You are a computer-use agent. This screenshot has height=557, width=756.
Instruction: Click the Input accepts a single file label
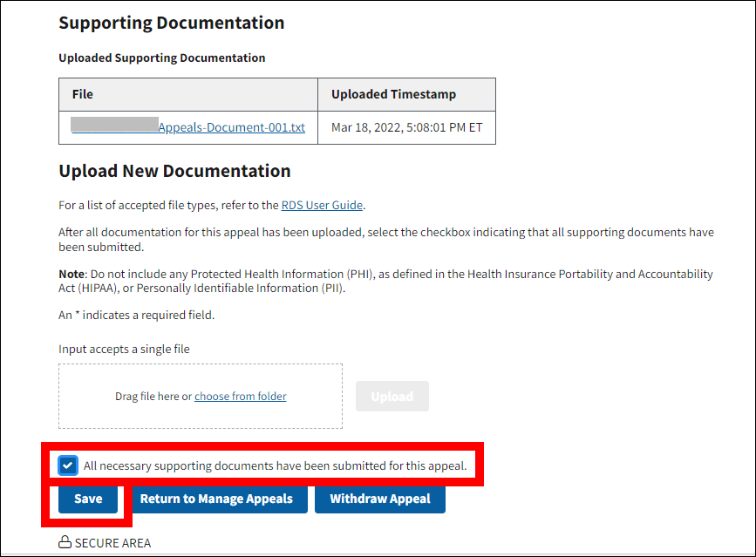point(124,349)
